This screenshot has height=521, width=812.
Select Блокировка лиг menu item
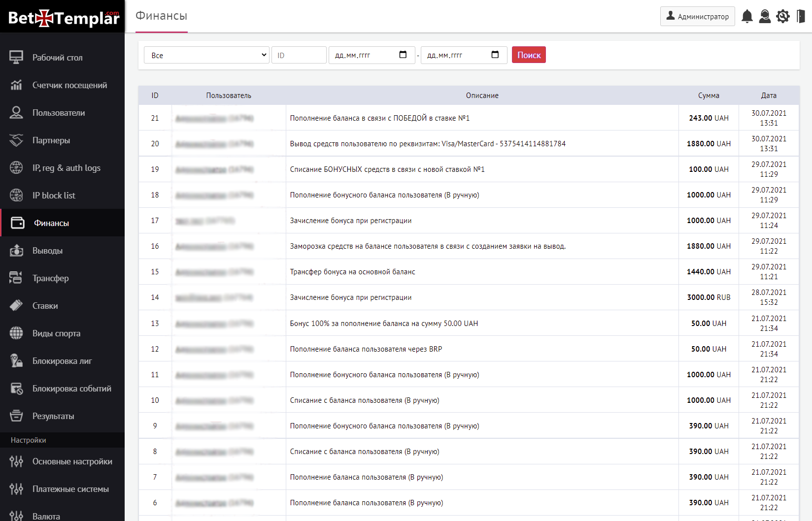[x=62, y=361]
